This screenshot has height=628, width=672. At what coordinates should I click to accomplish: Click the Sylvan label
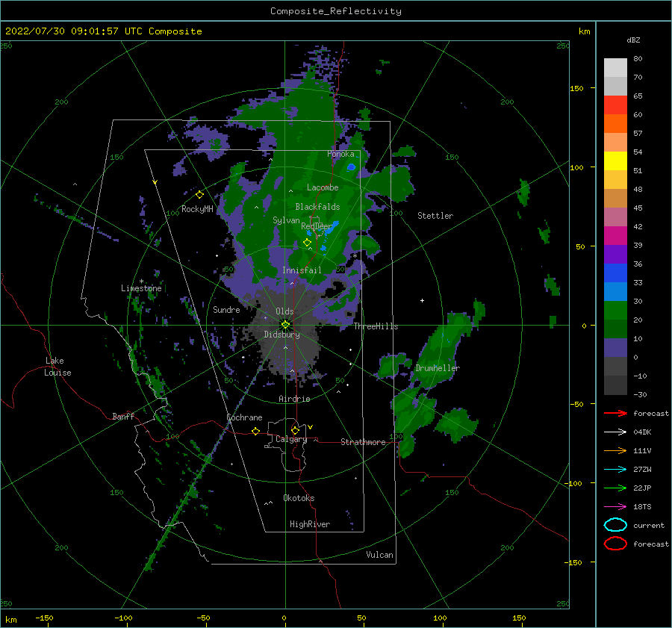tap(286, 220)
